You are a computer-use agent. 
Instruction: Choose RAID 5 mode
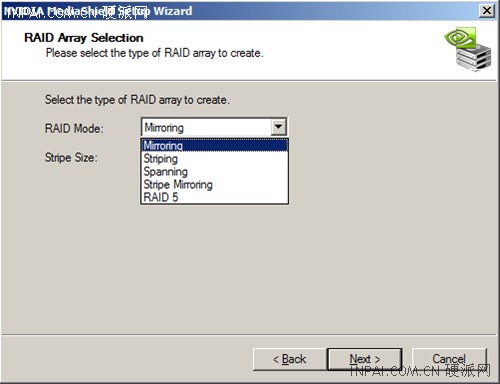click(214, 197)
